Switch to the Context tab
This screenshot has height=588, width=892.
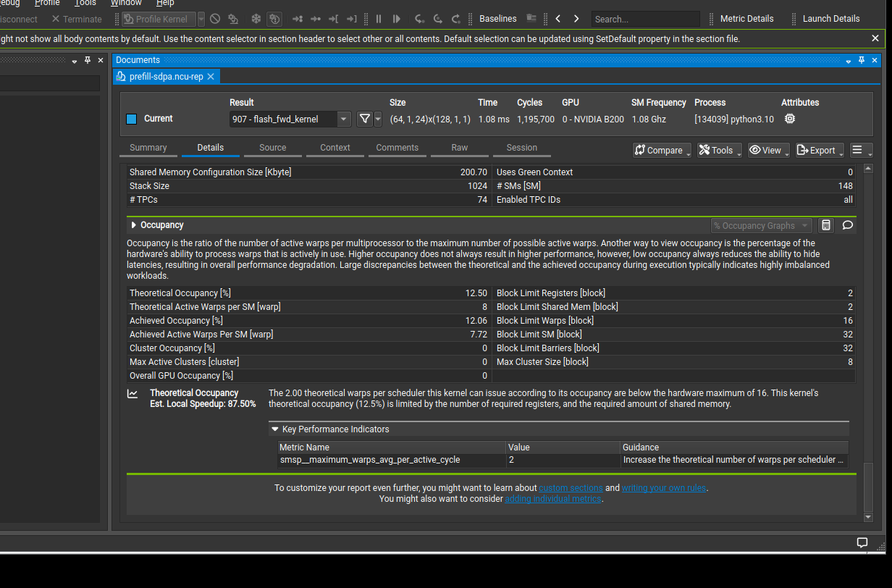click(335, 148)
